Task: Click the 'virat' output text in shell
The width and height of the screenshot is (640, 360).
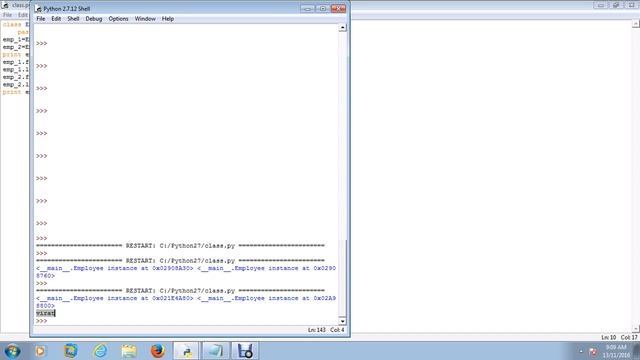Action: 45,313
